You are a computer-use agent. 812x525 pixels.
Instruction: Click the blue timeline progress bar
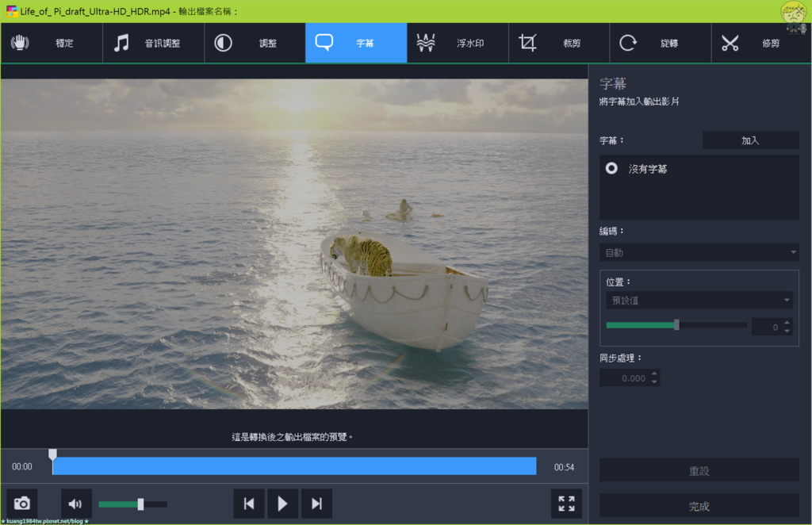point(294,466)
